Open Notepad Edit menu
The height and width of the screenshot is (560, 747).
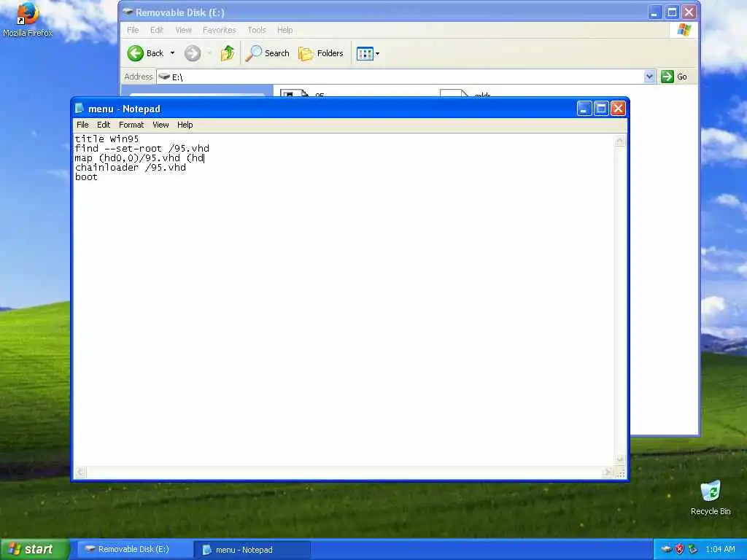pyautogui.click(x=104, y=125)
